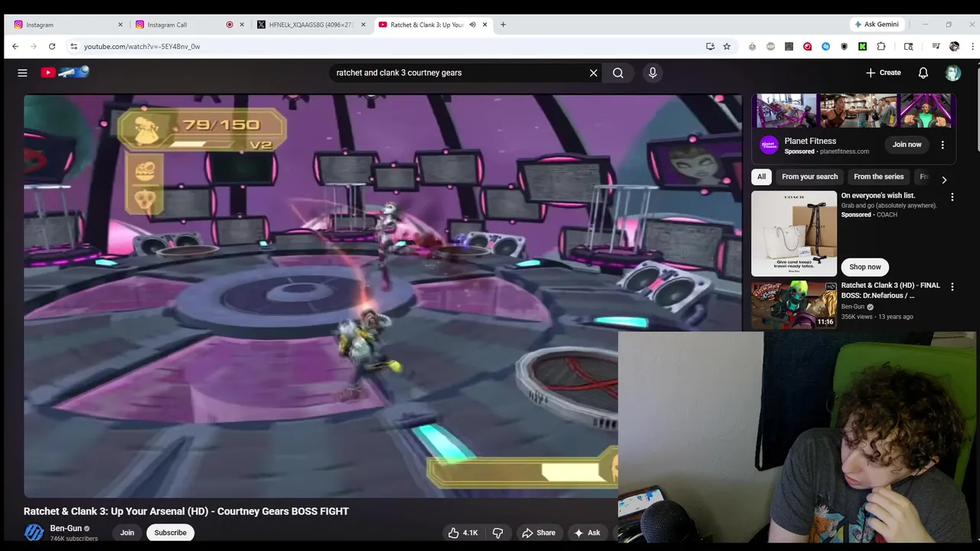The height and width of the screenshot is (551, 980).
Task: Dislike the video with thumbs down
Action: (498, 533)
